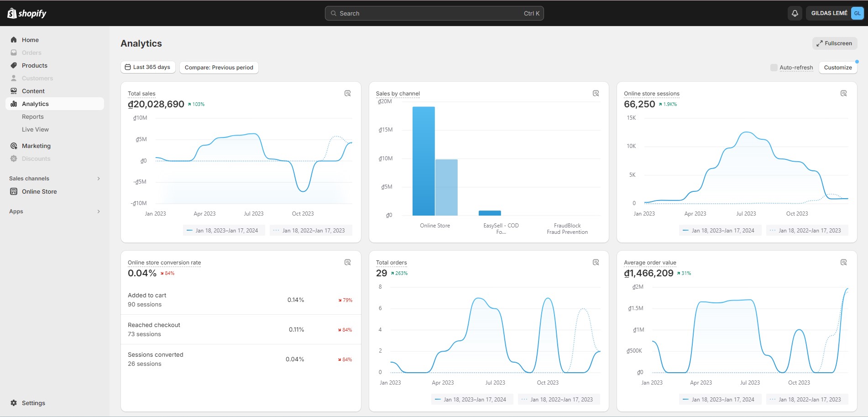
Task: Expand the Sales channels section chevron
Action: (x=99, y=179)
